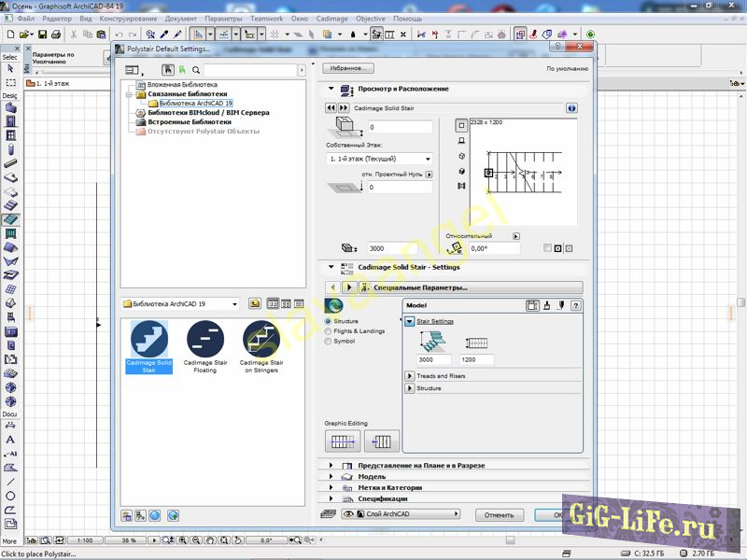
Task: Click the Отменить button
Action: [499, 514]
